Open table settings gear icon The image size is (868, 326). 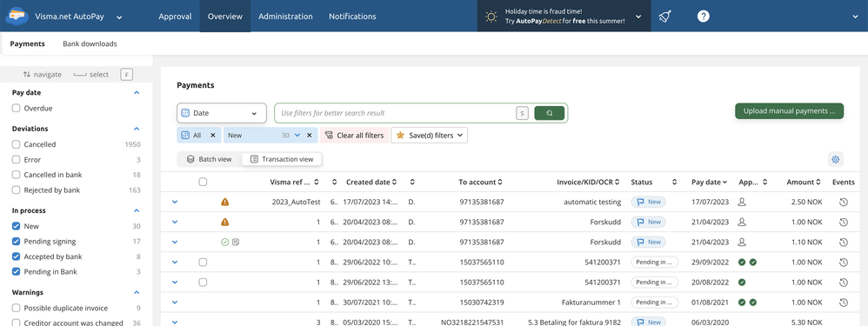(x=835, y=159)
